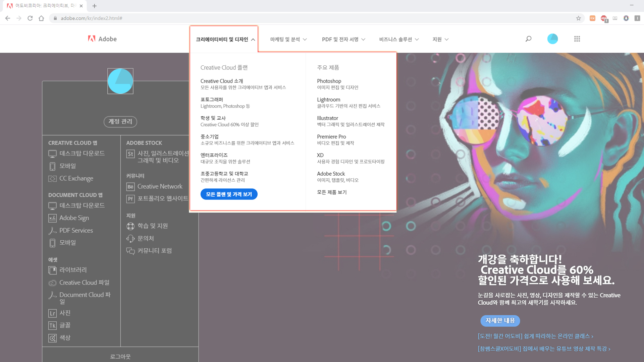Select Premiere Pro menu entry

[x=331, y=137]
